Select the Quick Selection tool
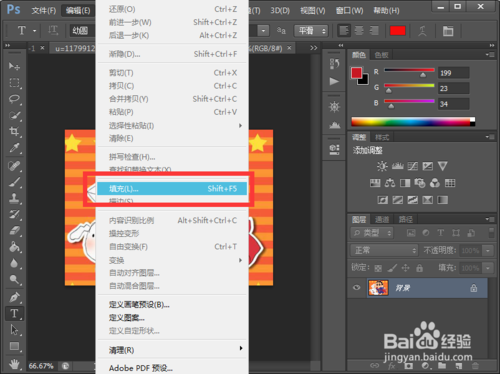This screenshot has width=500, height=374. click(14, 115)
